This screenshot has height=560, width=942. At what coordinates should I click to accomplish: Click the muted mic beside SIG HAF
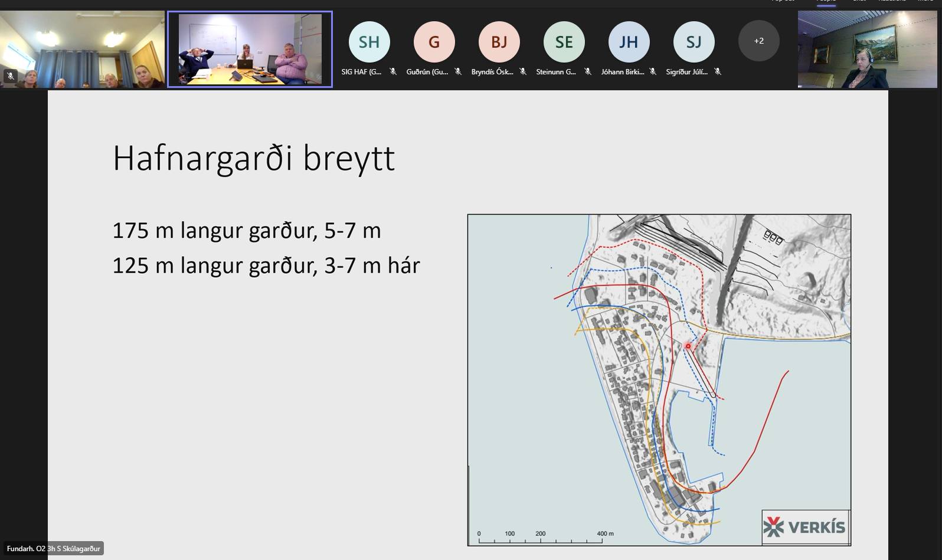393,72
